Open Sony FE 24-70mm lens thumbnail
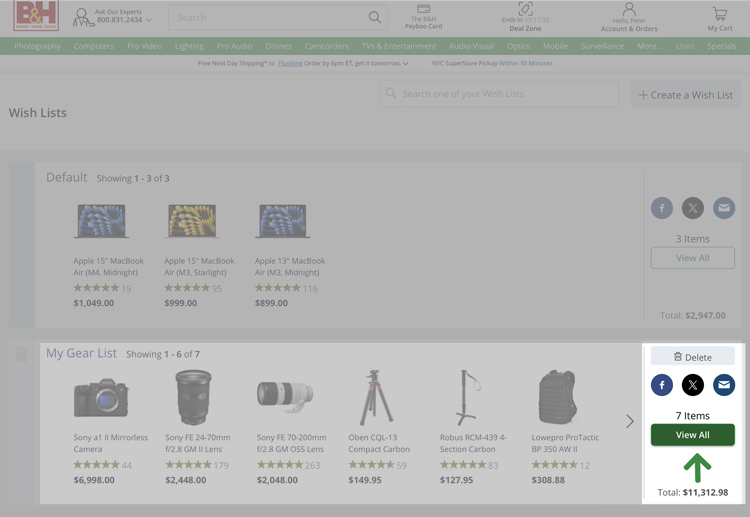The image size is (750, 517). tap(193, 397)
